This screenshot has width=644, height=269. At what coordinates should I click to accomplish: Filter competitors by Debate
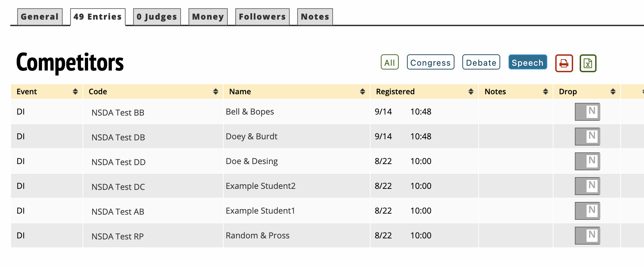(x=481, y=62)
